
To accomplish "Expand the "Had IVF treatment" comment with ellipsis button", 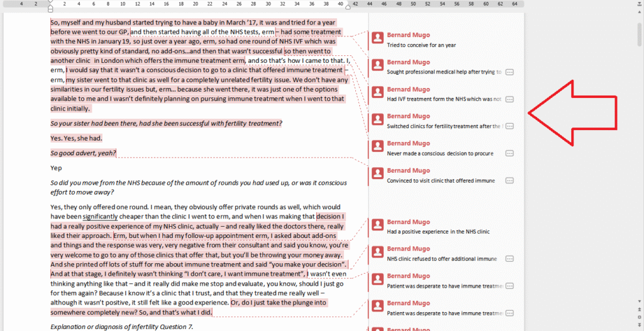I will pos(509,99).
